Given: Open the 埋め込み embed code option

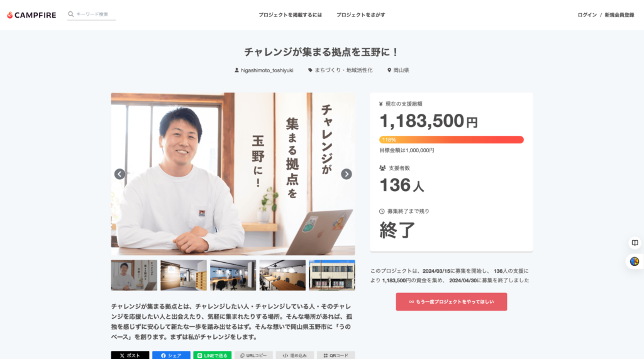Looking at the screenshot, I should 294,355.
